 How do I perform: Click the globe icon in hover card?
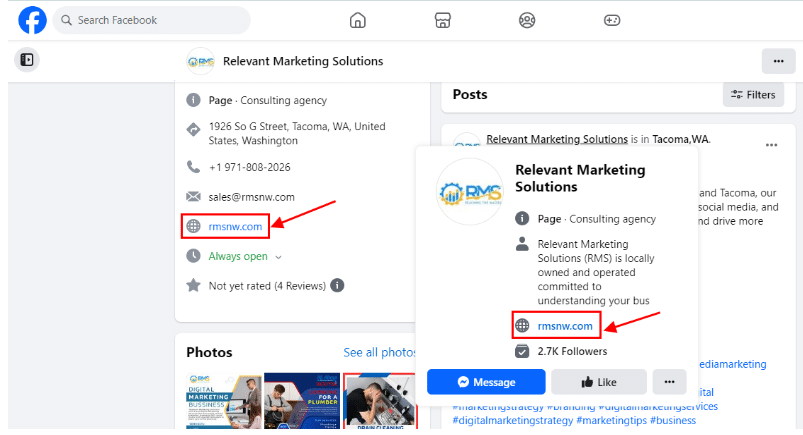click(x=522, y=325)
